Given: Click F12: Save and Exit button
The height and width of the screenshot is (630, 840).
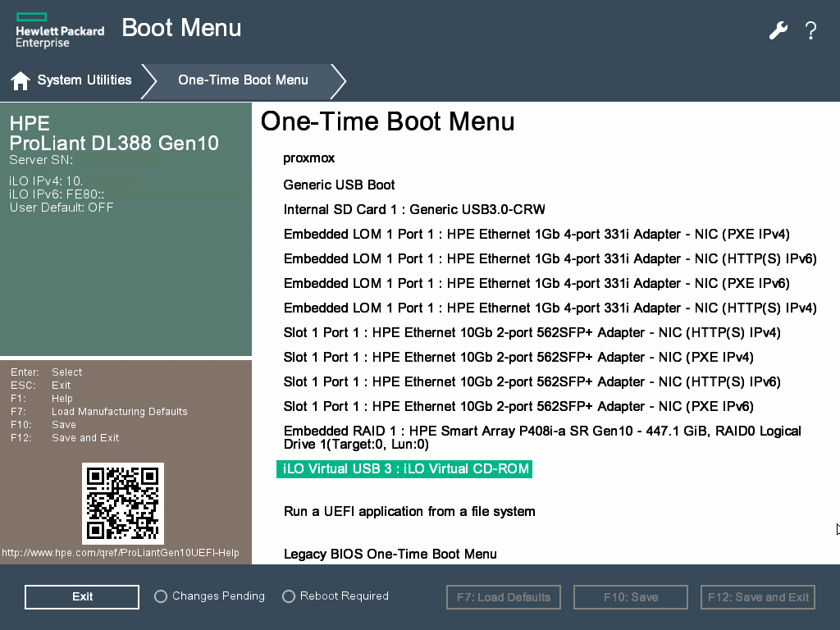Looking at the screenshot, I should coord(758,597).
